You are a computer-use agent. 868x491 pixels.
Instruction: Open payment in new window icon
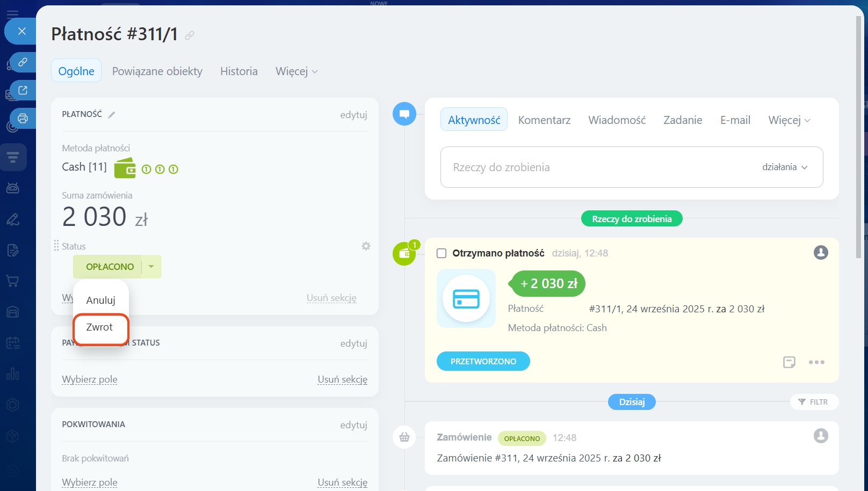23,90
